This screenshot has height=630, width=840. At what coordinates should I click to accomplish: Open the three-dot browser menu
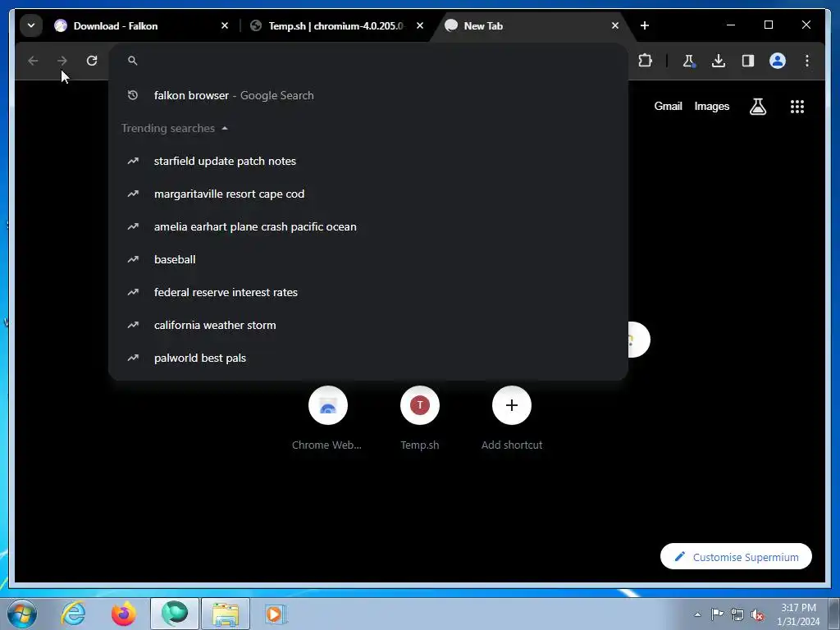(807, 61)
